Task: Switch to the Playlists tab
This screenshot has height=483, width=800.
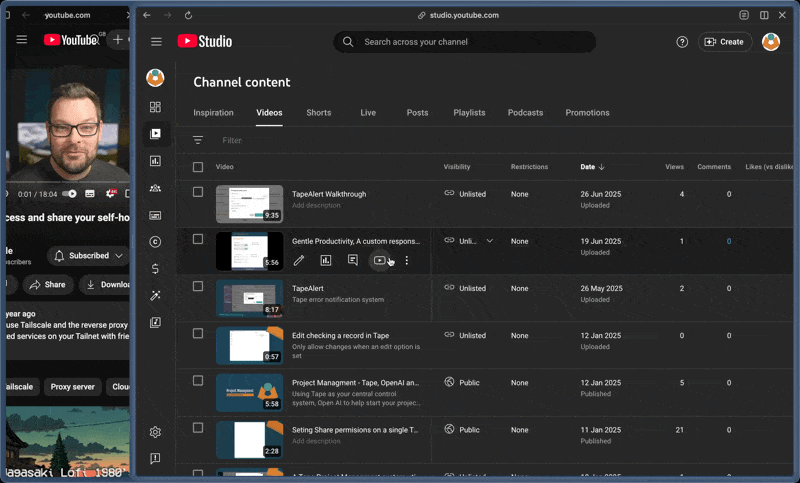Action: tap(469, 113)
